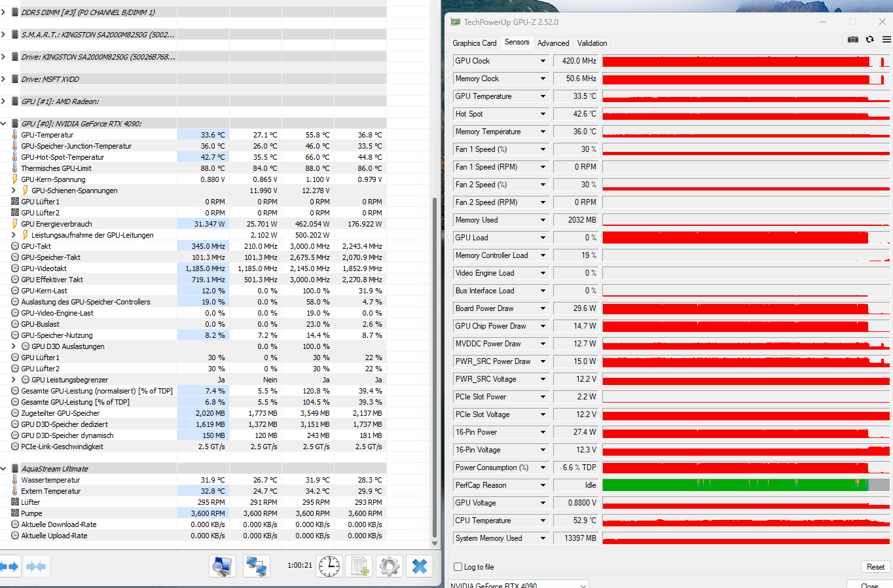This screenshot has height=588, width=893.
Task: Open the Advanced tab
Action: tap(553, 43)
